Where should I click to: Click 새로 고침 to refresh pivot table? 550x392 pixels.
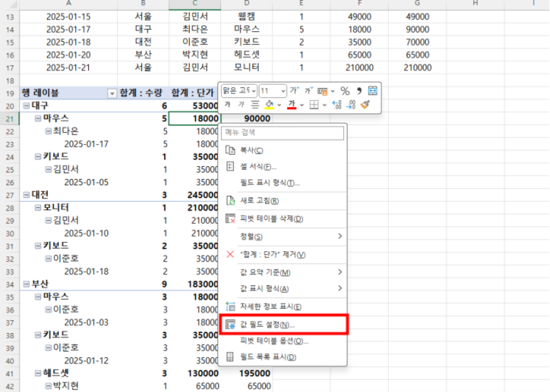pos(260,201)
